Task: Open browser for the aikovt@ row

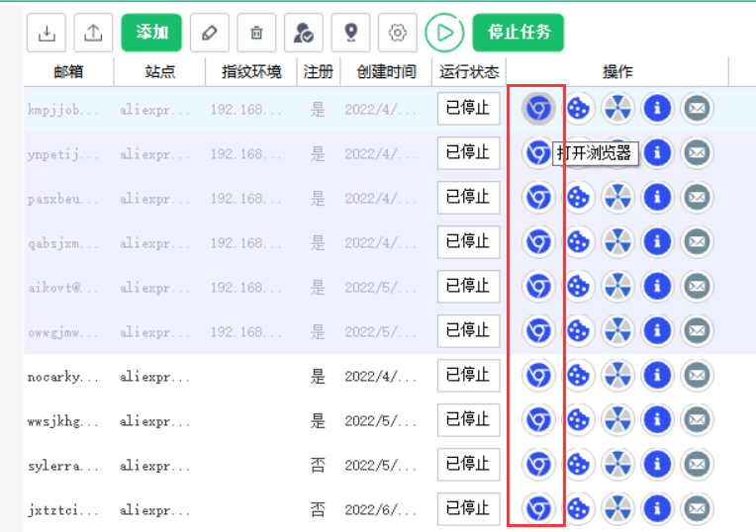Action: [x=538, y=286]
